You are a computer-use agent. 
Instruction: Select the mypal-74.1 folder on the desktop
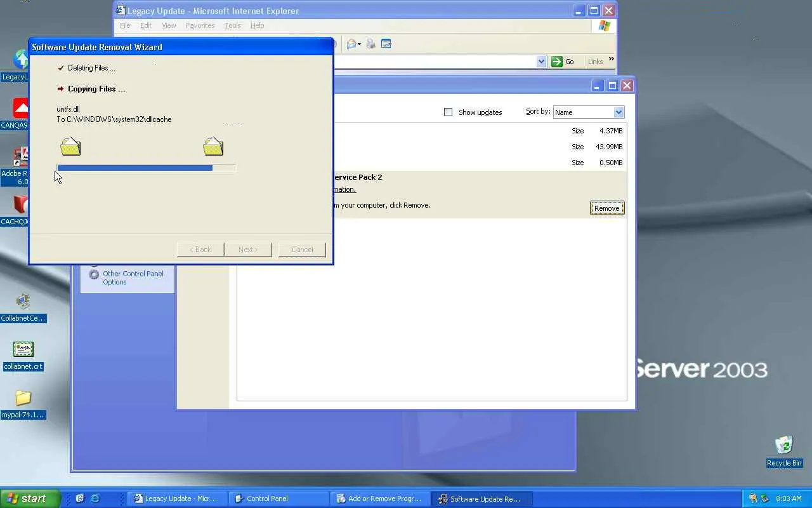point(23,404)
